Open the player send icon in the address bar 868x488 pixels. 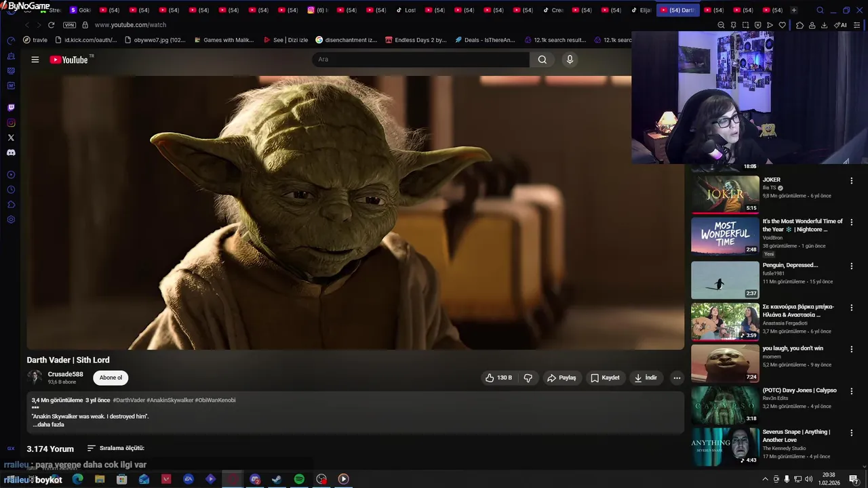pos(770,25)
